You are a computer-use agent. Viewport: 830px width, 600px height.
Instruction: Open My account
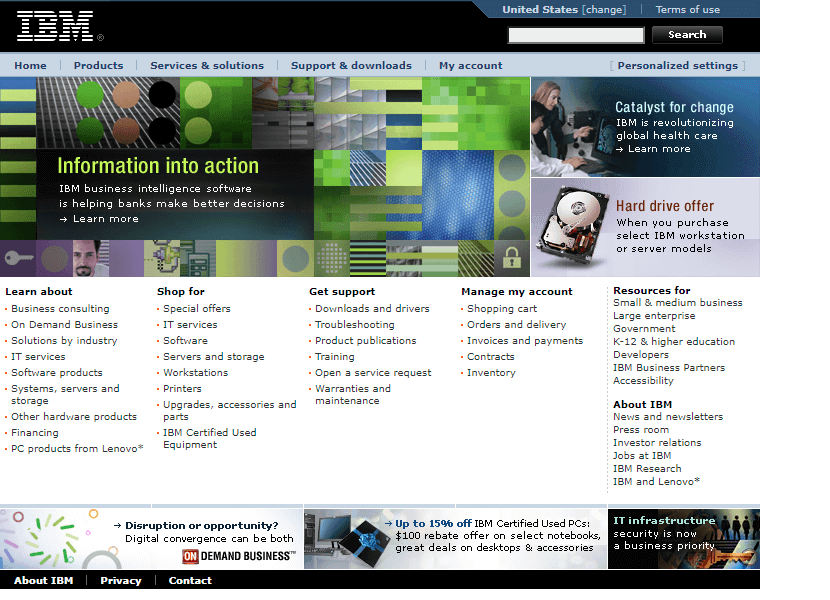(471, 65)
